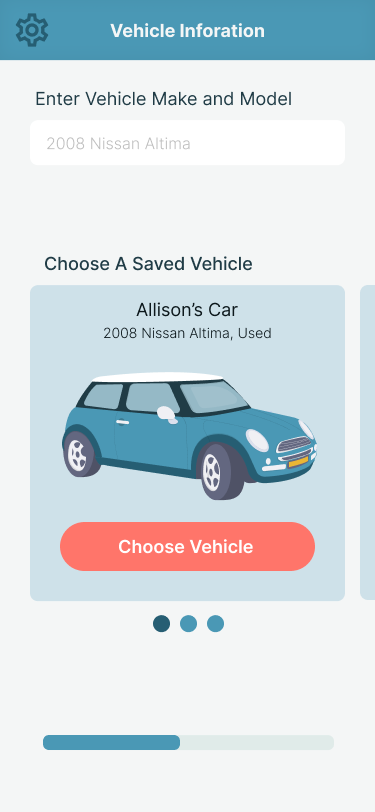Viewport: 375px width, 812px height.
Task: Open settings with the gear icon
Action: point(32,30)
